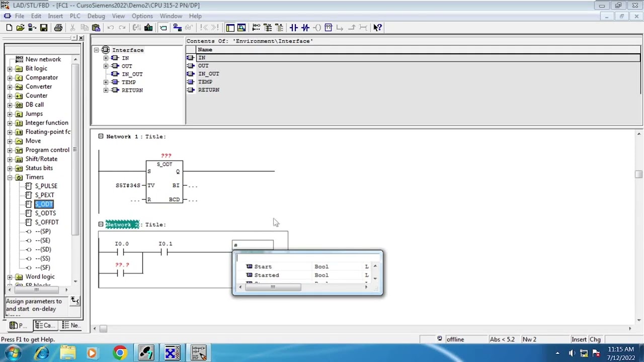Expand the Counter folder
644x362 pixels.
click(10, 96)
